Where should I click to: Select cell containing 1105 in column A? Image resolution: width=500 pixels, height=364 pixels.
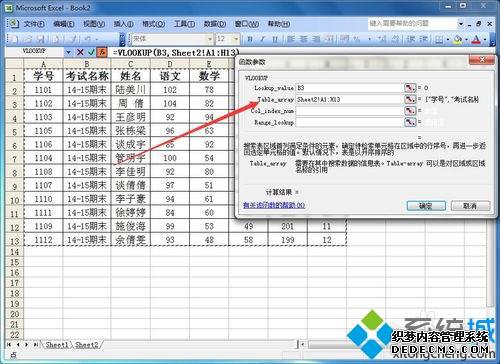pyautogui.click(x=43, y=130)
